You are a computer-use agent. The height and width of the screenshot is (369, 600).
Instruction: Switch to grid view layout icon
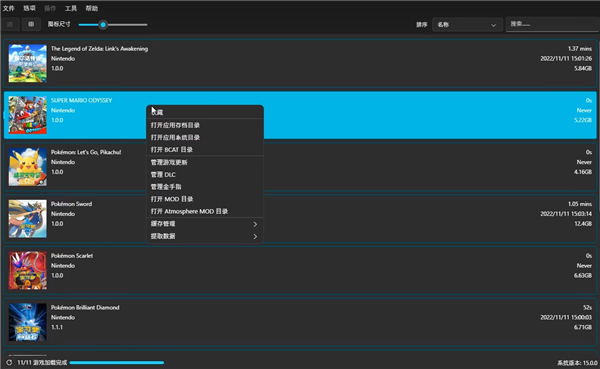click(x=31, y=24)
